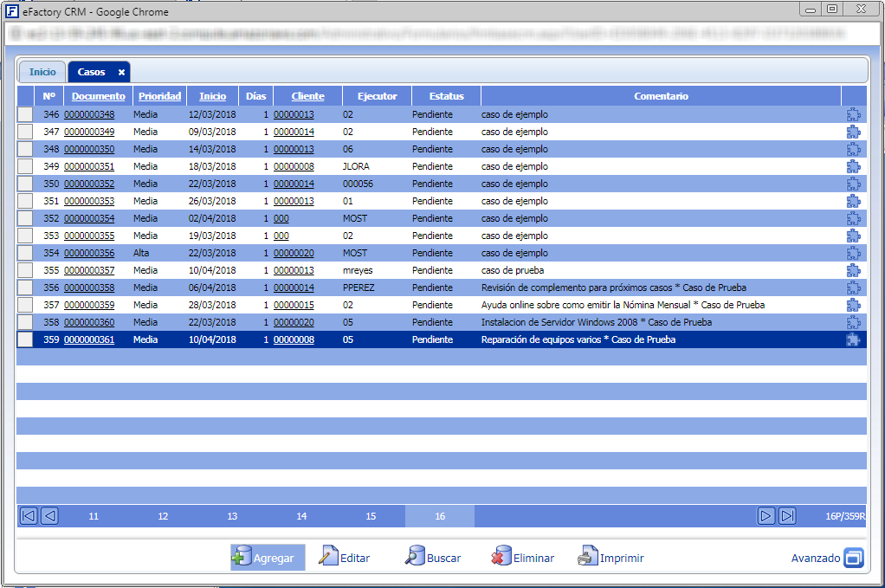Open Buscar search magnifier icon
Screen dimensions: 885x588
coord(415,558)
